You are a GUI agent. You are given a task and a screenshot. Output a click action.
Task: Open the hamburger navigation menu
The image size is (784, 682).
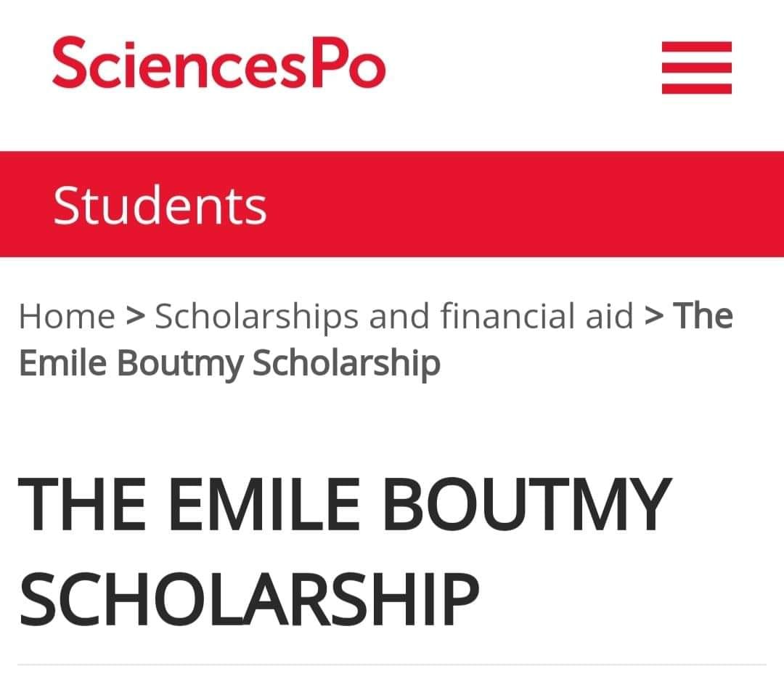(x=696, y=68)
